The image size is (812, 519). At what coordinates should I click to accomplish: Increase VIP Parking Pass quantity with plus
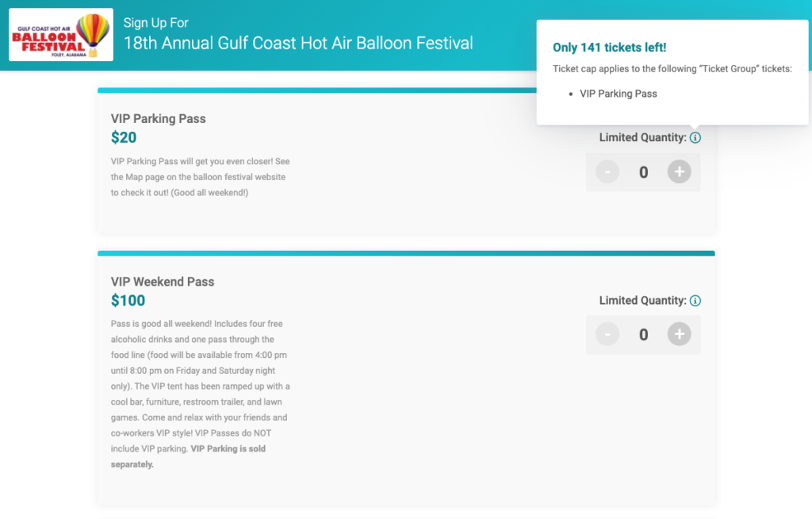(x=679, y=171)
